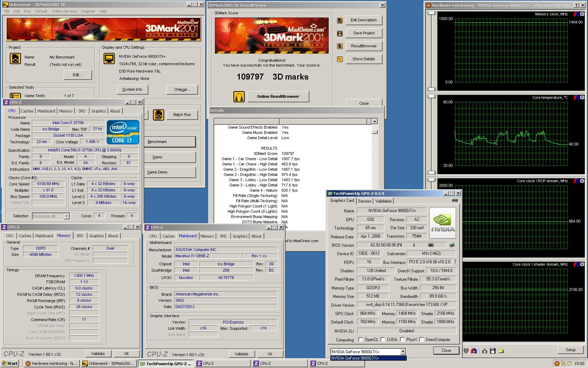
Task: Toggle the CUDA checkbox in GPU-Z
Action: (x=383, y=339)
